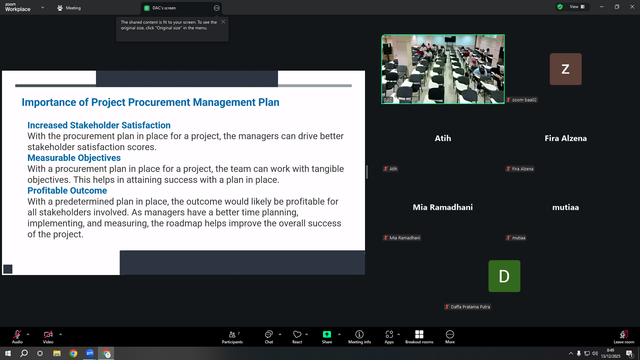This screenshot has width=640, height=360.
Task: Unmute microphone with the Audio icon
Action: [17, 337]
